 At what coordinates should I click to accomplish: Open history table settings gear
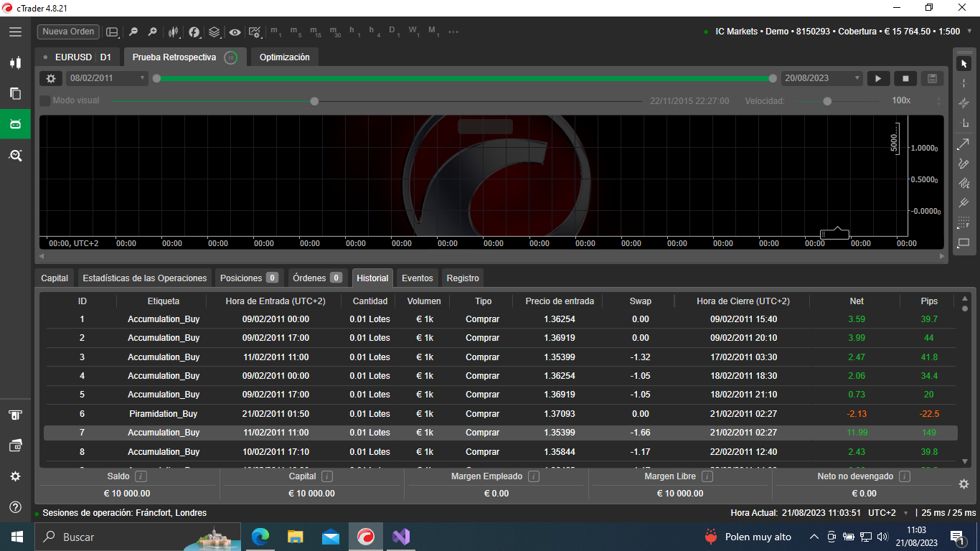pos(963,484)
